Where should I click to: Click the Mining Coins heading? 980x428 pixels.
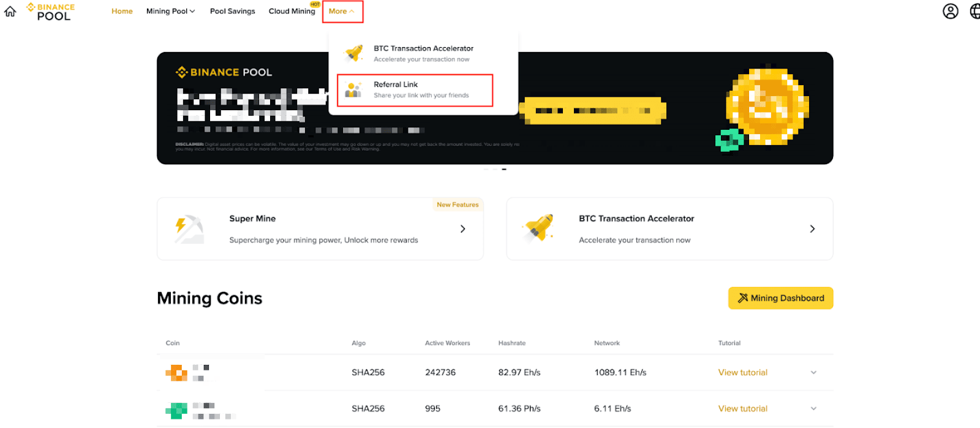click(209, 298)
